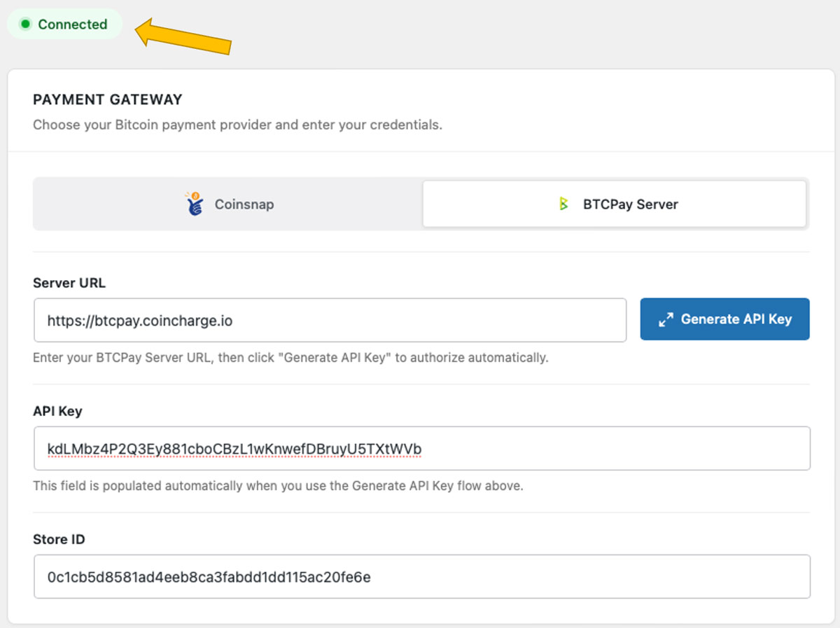
Task: Click the Generate API Key button
Action: [x=724, y=319]
